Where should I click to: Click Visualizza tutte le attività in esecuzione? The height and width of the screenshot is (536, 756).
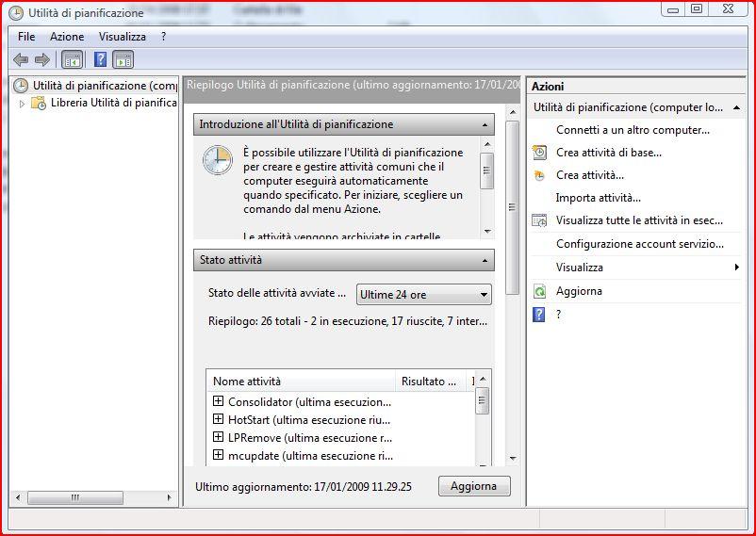(639, 220)
